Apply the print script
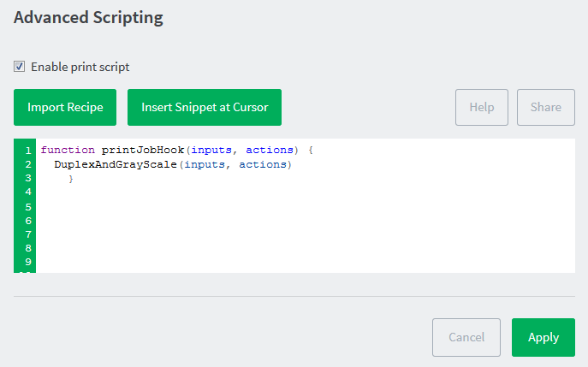The image size is (588, 367). [543, 337]
